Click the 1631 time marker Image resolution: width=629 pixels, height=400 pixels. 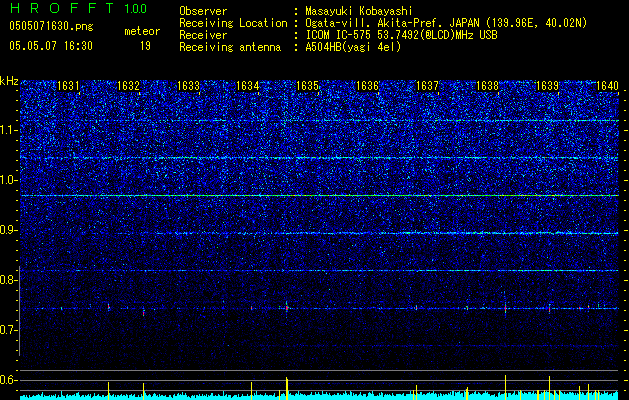tap(68, 86)
